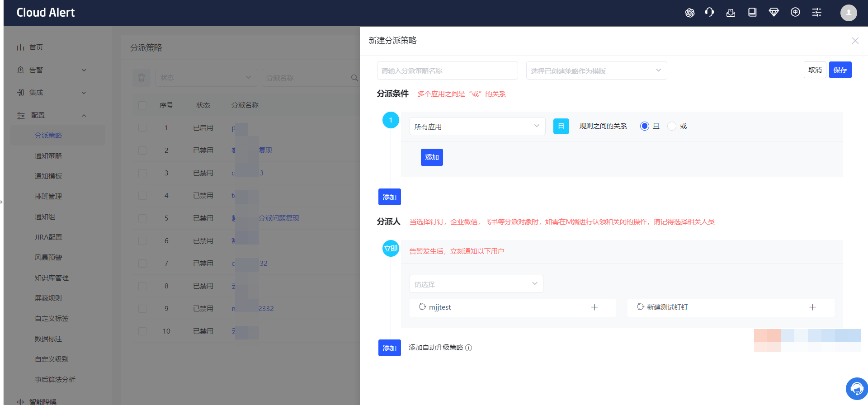The width and height of the screenshot is (868, 405).
Task: Click the 取消 button
Action: pos(815,70)
